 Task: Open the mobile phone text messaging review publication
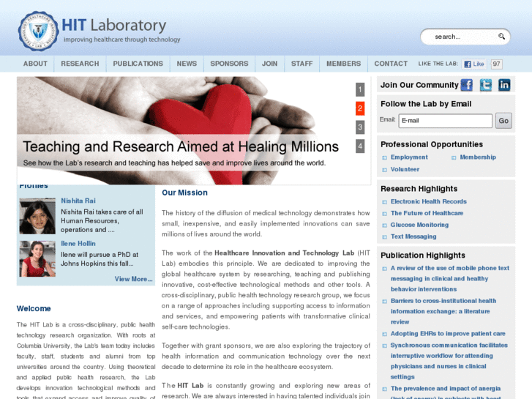point(450,278)
